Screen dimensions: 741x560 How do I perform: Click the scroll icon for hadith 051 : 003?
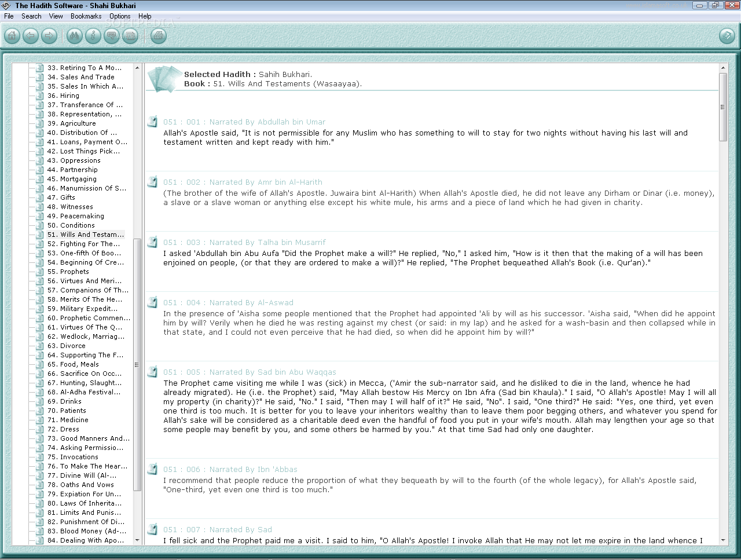pyautogui.click(x=152, y=242)
